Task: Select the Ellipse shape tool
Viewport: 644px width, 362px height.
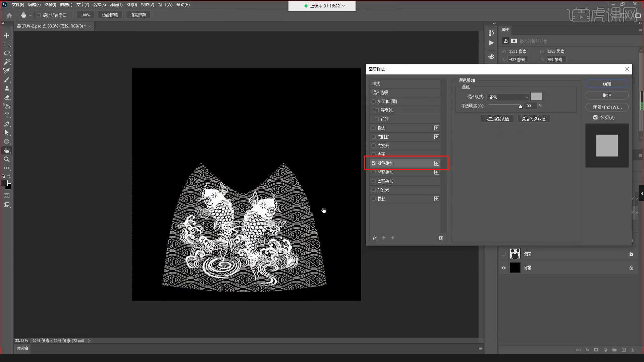Action: tap(7, 141)
